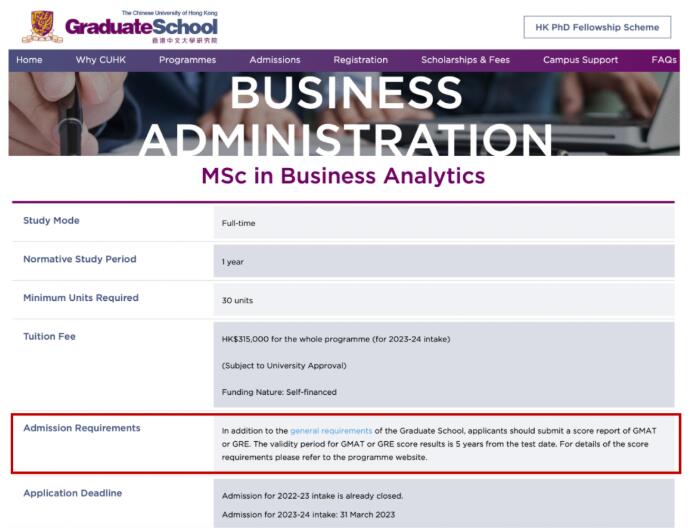Select the Minimum Units Required label
Viewport: 688px width, 532px height.
click(81, 298)
